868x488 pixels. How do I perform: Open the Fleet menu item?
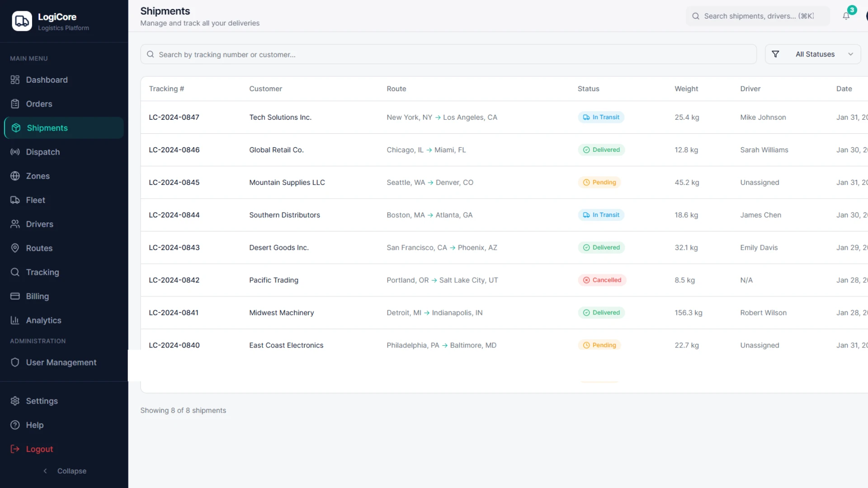click(x=64, y=200)
